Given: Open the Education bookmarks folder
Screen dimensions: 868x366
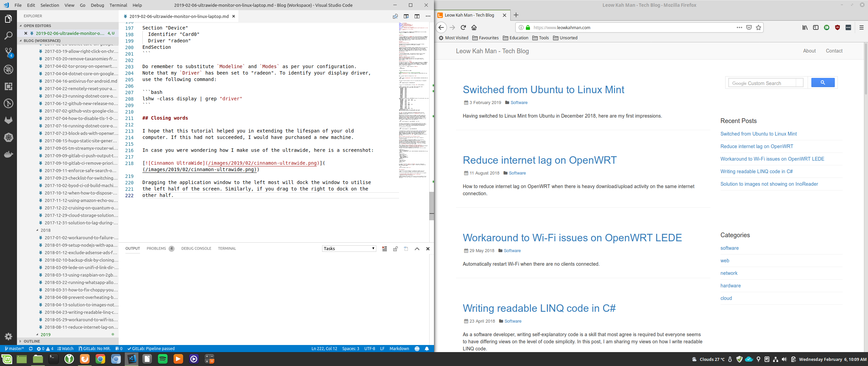Looking at the screenshot, I should (515, 38).
